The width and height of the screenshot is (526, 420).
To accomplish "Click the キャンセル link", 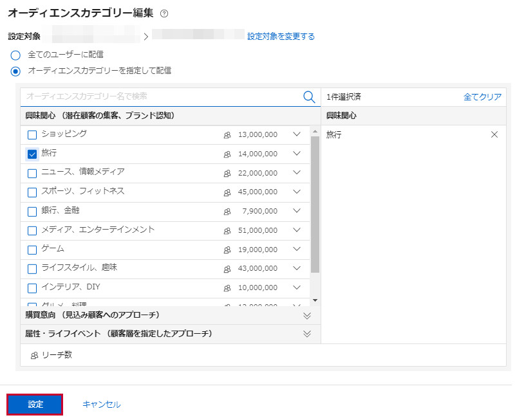I will pos(101,405).
